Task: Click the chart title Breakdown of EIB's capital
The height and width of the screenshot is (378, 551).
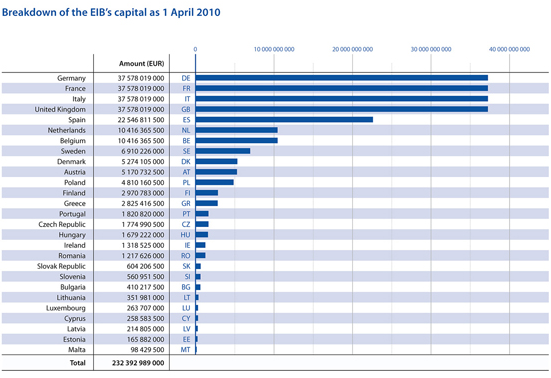Action: pos(111,12)
